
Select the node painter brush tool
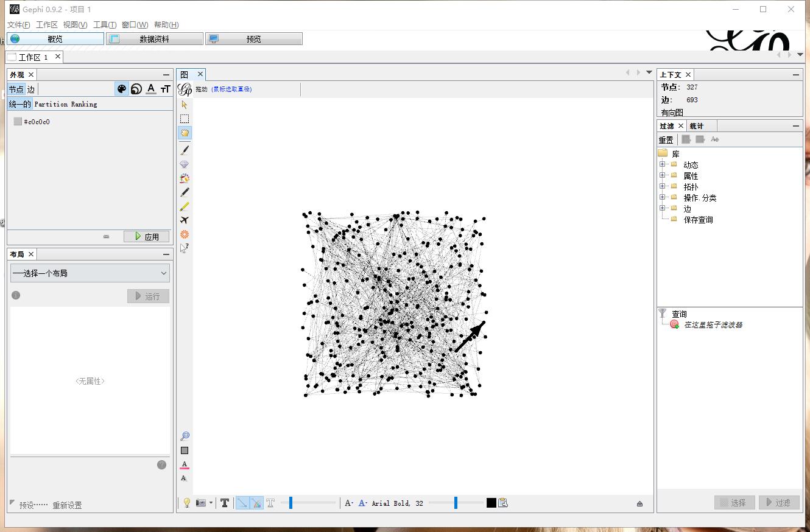[185, 150]
